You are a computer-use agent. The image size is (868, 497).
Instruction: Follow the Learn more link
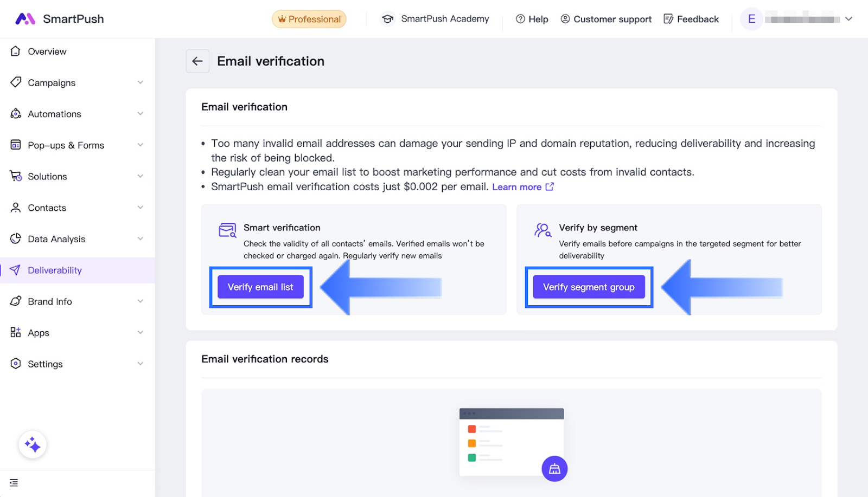(x=516, y=187)
